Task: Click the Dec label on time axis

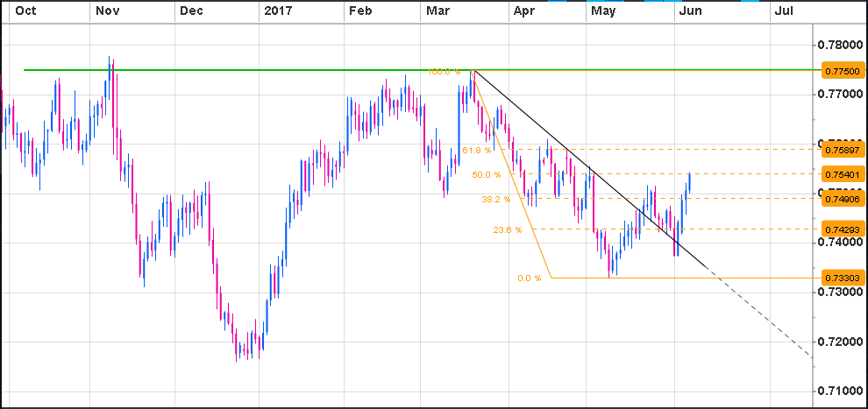Action: 192,11
